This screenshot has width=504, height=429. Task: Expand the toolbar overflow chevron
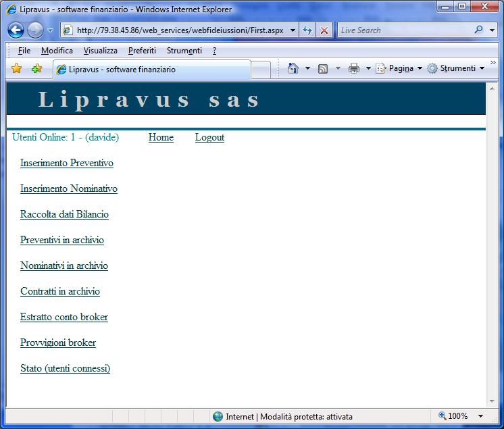[x=493, y=62]
